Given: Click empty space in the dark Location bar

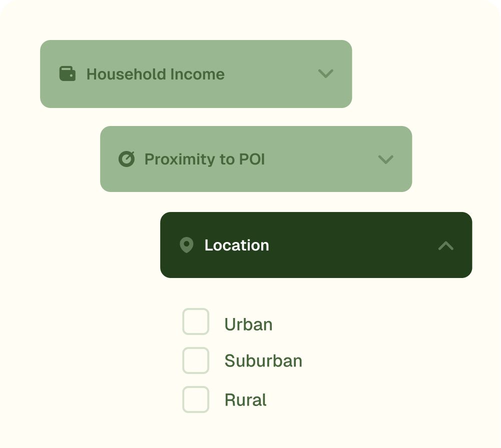Looking at the screenshot, I should [x=350, y=245].
